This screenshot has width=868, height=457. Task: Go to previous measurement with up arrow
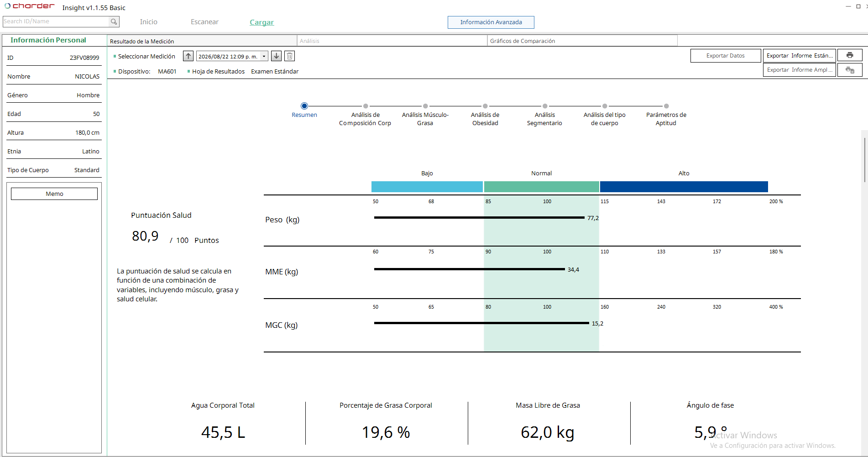coord(188,56)
